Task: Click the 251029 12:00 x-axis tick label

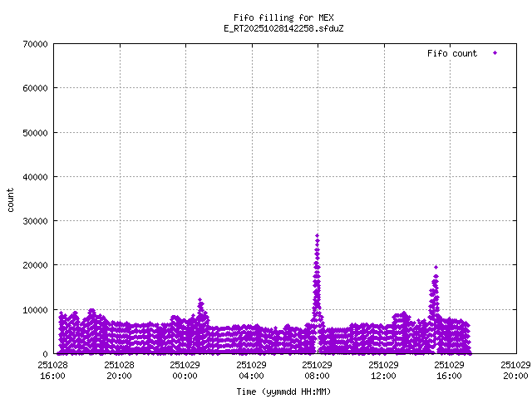Action: click(383, 369)
